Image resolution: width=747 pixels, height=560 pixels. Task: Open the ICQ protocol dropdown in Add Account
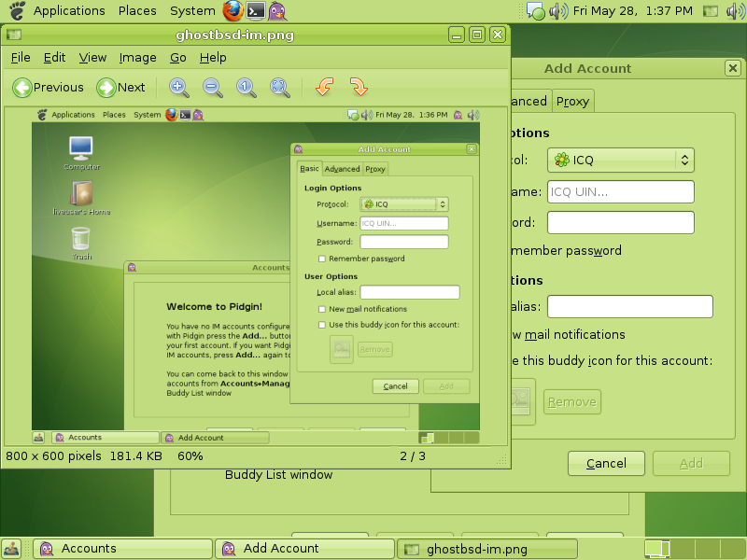tap(620, 160)
